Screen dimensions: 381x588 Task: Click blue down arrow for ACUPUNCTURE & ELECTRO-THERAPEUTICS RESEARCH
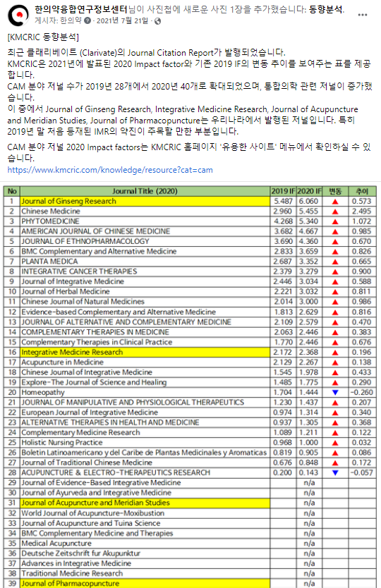tap(335, 472)
